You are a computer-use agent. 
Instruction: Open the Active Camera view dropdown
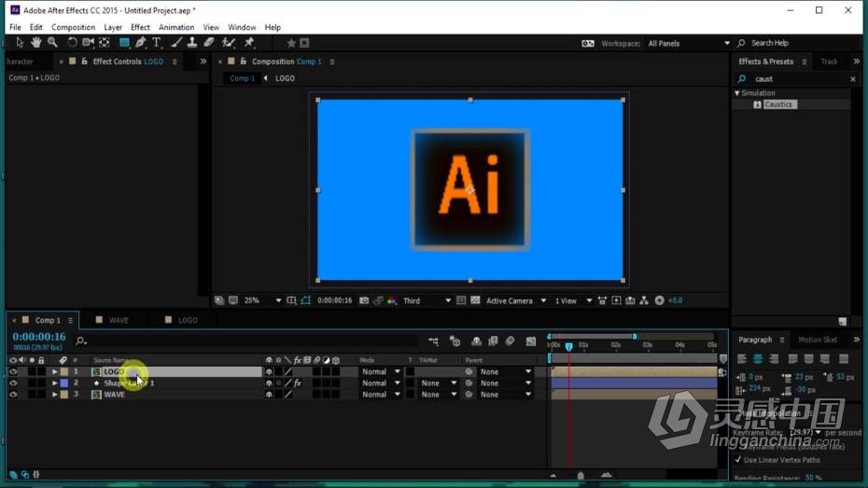516,300
